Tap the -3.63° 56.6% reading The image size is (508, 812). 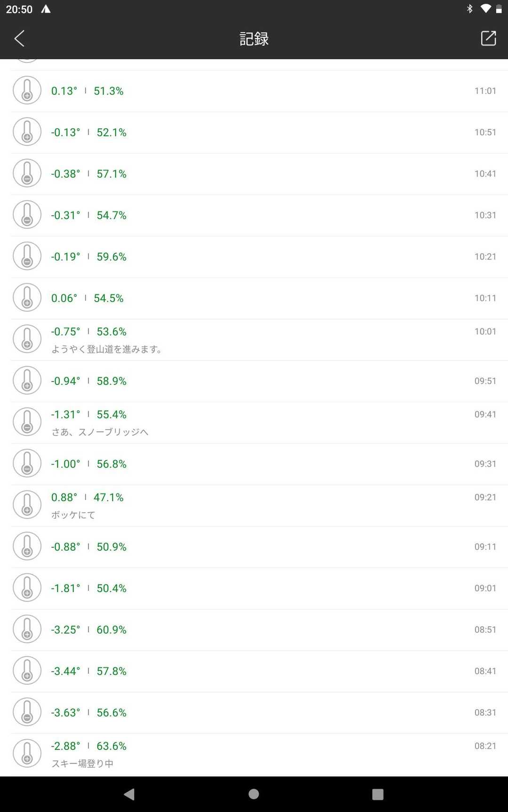coord(89,713)
